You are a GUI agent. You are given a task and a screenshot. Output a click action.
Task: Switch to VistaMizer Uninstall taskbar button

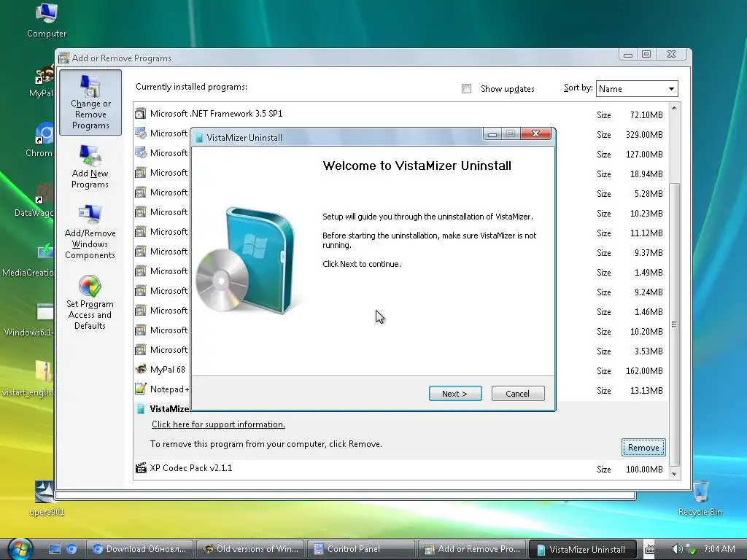(x=583, y=549)
